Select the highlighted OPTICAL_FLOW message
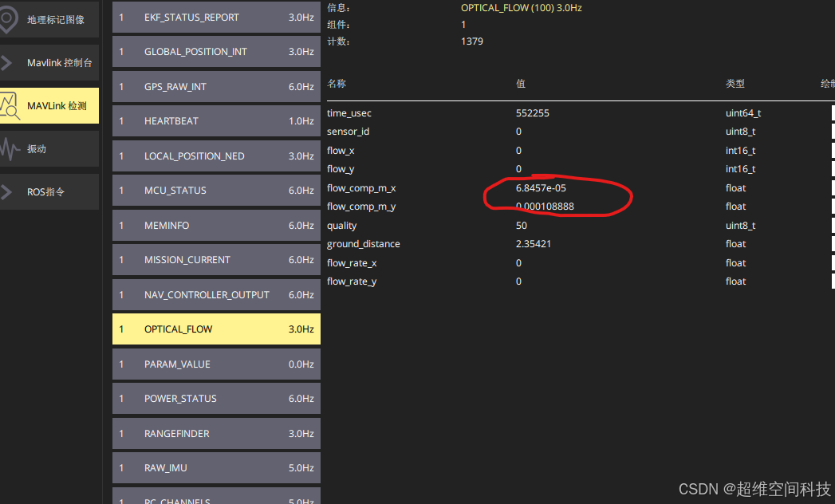Image resolution: width=835 pixels, height=504 pixels. click(x=216, y=329)
